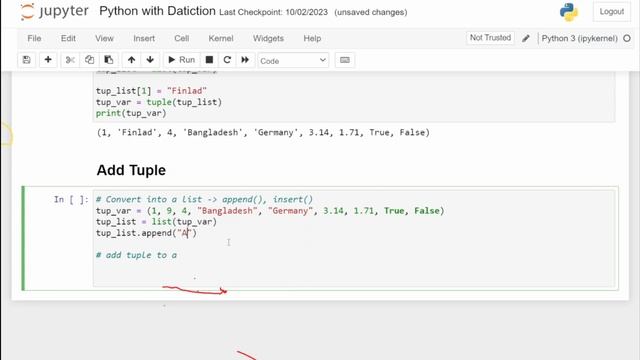Viewport: 640px width, 360px height.
Task: Move selected cell up arrow
Action: click(131, 60)
